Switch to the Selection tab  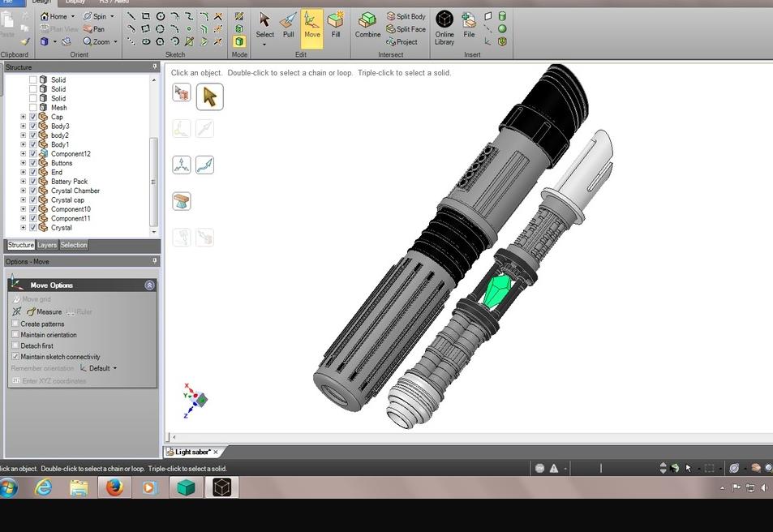click(74, 245)
